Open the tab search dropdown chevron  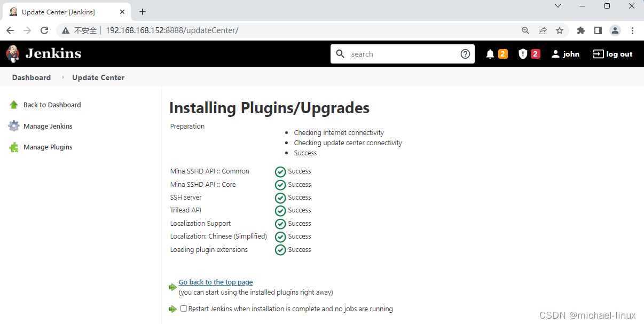(x=558, y=6)
